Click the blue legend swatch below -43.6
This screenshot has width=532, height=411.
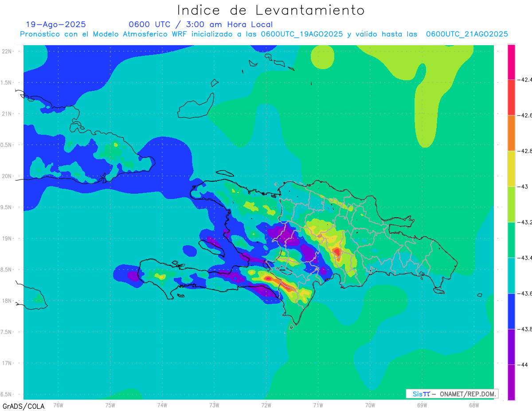(511, 311)
